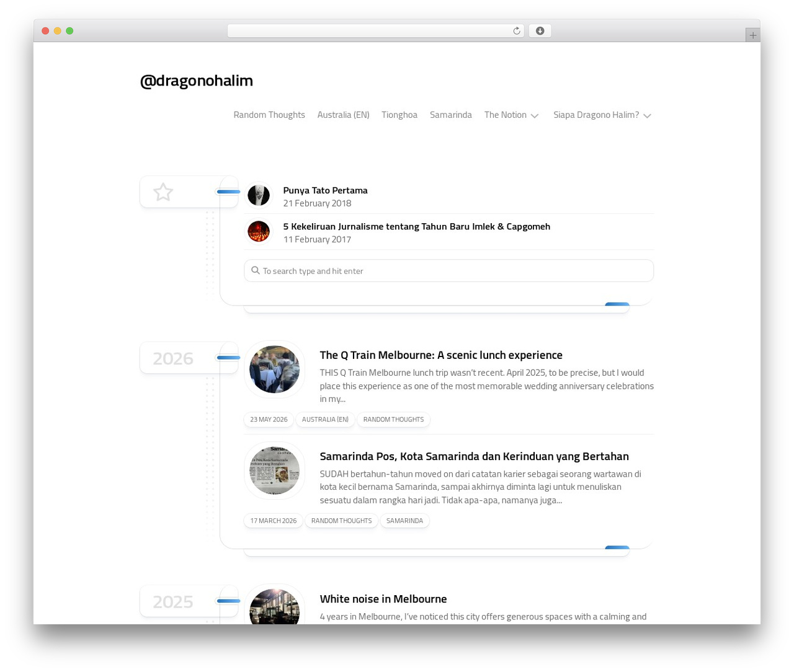Image resolution: width=794 pixels, height=672 pixels.
Task: Click the 11 February 2017 date
Action: click(317, 239)
